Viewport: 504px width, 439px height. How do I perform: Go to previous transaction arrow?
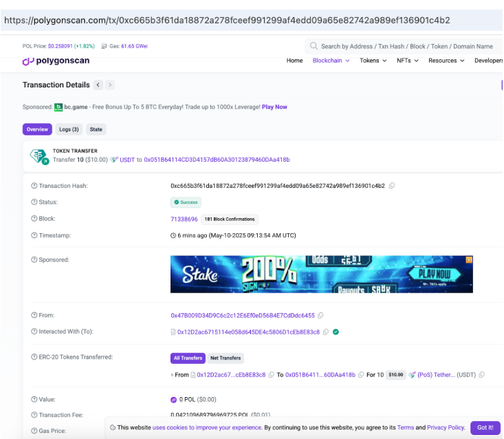[x=98, y=85]
